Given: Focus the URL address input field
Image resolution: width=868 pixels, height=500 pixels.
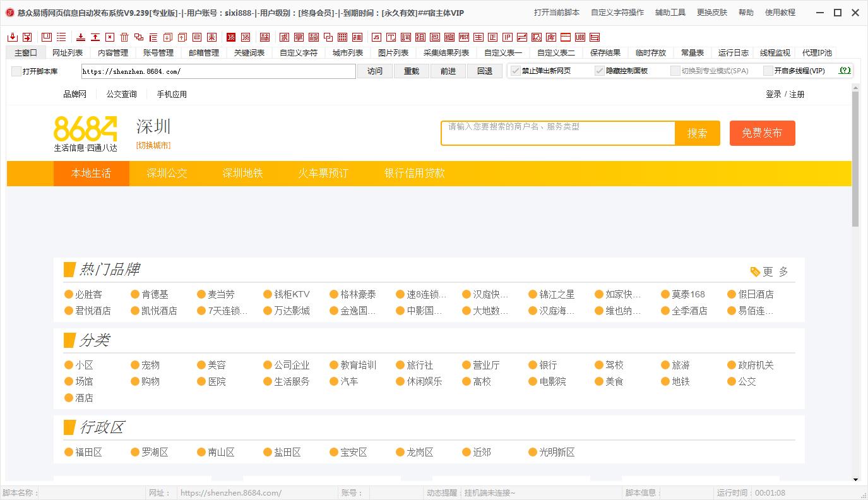Looking at the screenshot, I should [x=218, y=71].
